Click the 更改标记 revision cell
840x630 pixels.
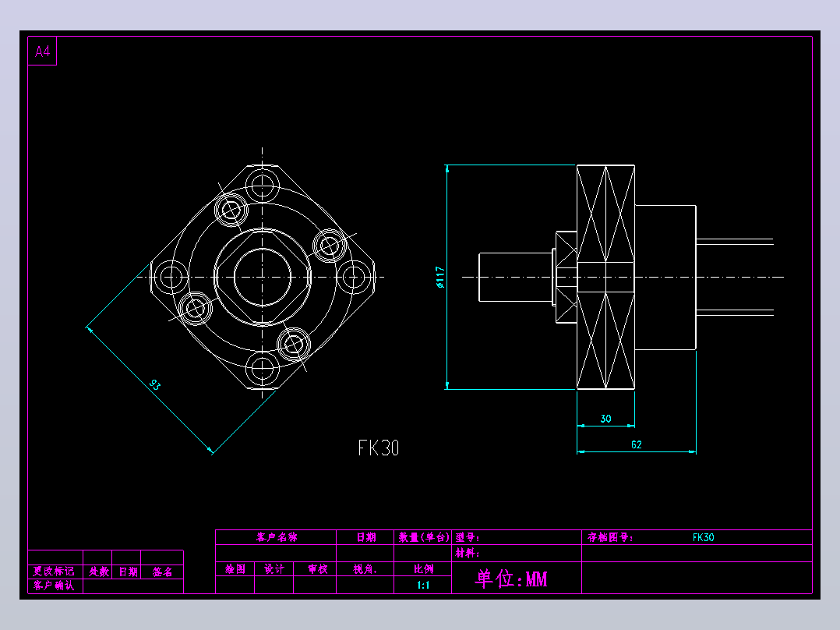[x=54, y=571]
